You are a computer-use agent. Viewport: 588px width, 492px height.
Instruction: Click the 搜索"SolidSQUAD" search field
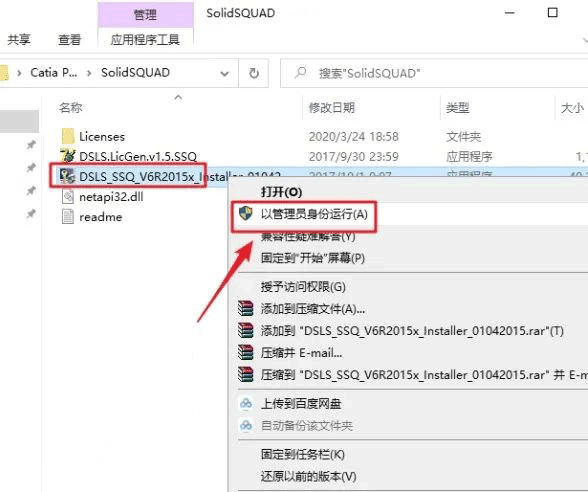tap(434, 74)
